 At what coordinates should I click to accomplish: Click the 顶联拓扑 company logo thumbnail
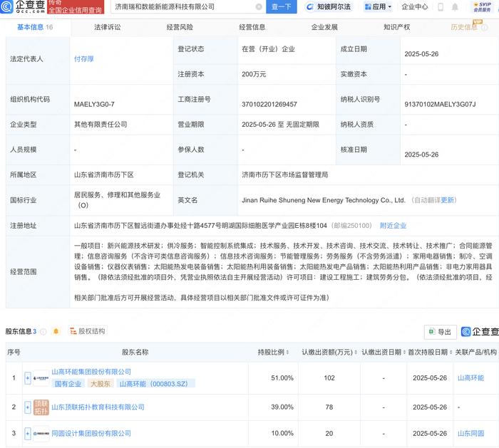(41, 407)
